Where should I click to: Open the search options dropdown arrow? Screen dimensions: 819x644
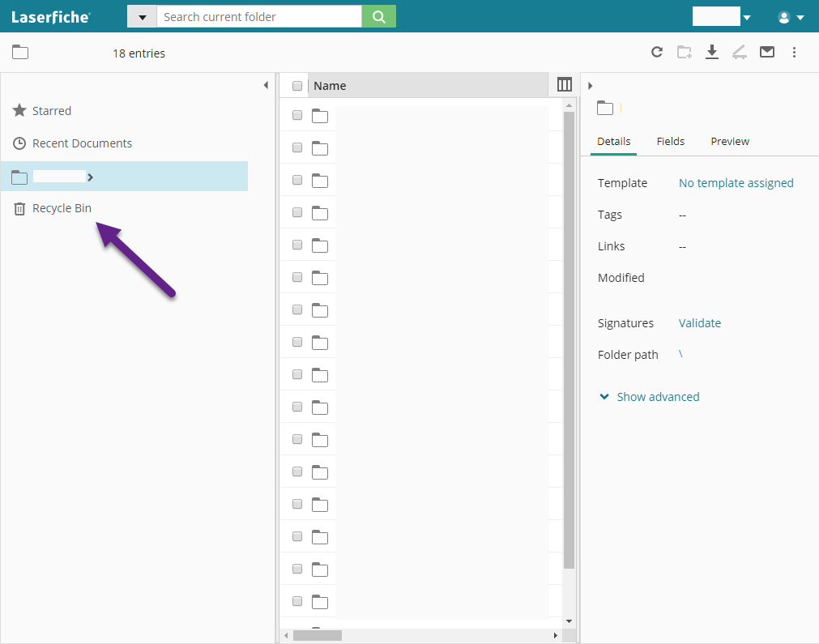click(x=142, y=17)
